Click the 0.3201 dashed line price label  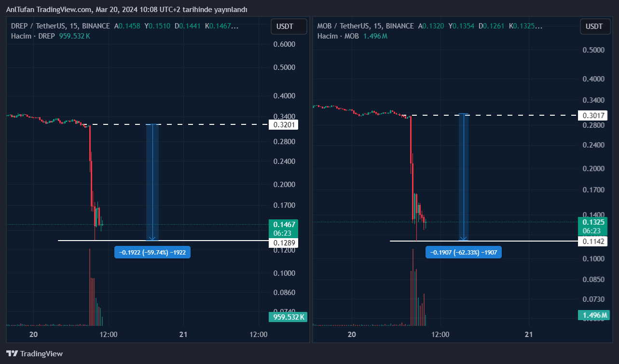[x=285, y=125]
